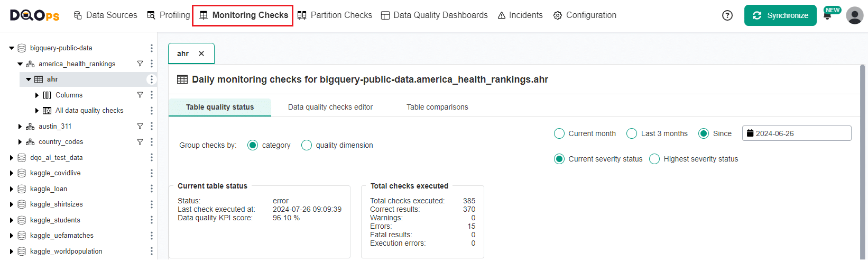Viewport: 868px width, 260px height.
Task: Click the help question mark icon
Action: 727,15
